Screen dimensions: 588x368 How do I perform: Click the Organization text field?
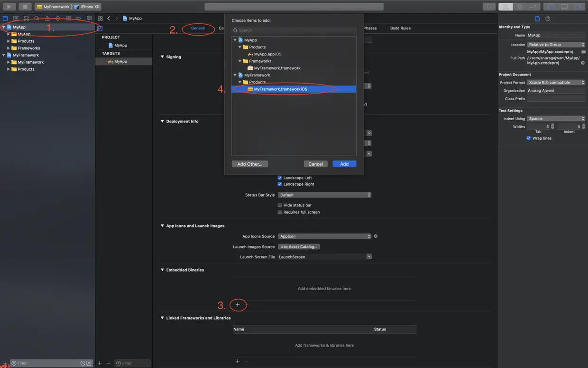tap(556, 90)
